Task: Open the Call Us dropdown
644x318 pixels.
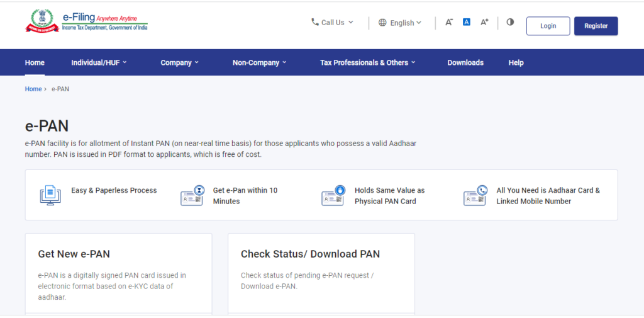Action: 332,22
